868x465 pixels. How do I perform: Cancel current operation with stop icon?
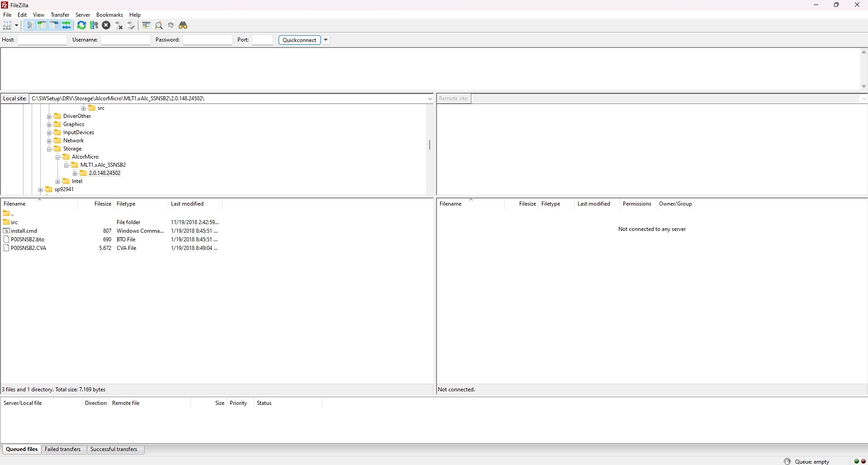point(106,25)
